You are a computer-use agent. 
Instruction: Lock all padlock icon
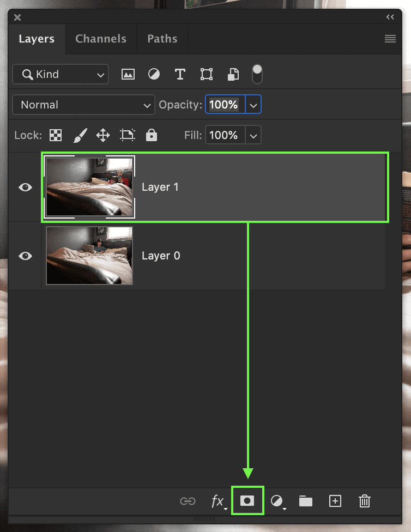coord(152,135)
